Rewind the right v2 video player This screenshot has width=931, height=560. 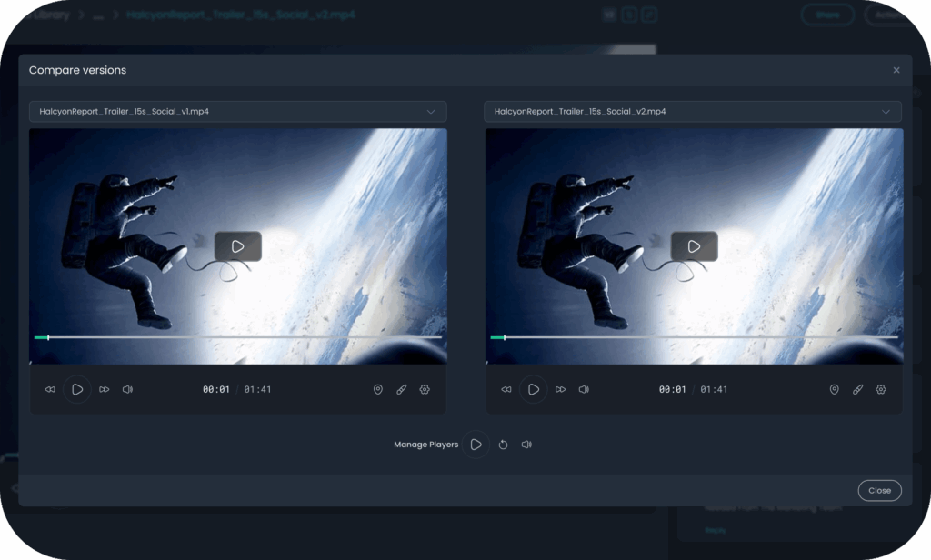[506, 390]
